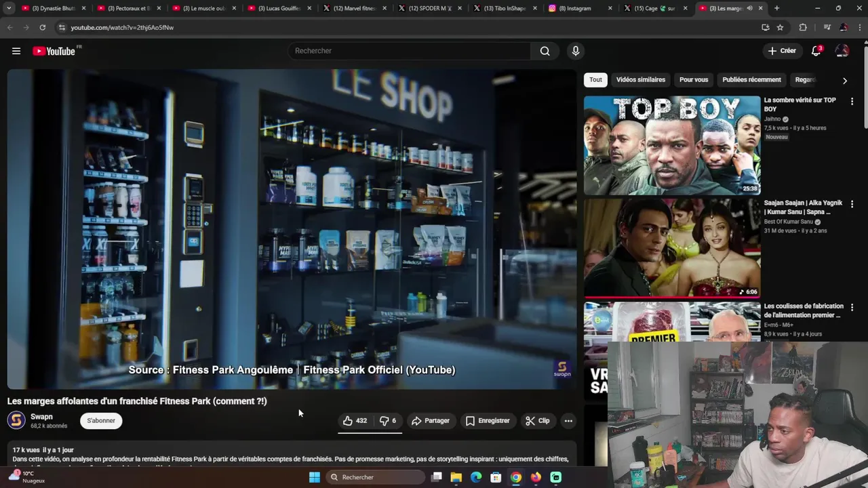
Task: Reload the page in Chrome
Action: [x=42, y=27]
